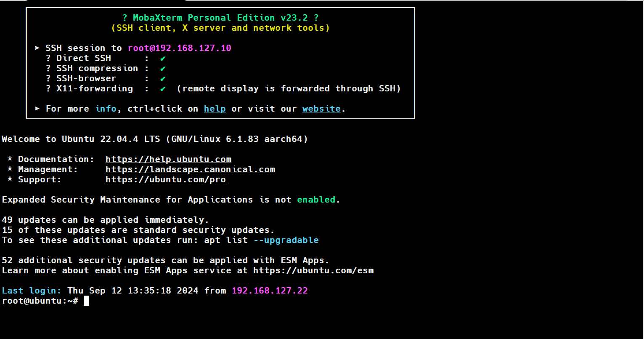The width and height of the screenshot is (644, 339).
Task: Click the arrow bullet before For more info
Action: pos(37,109)
